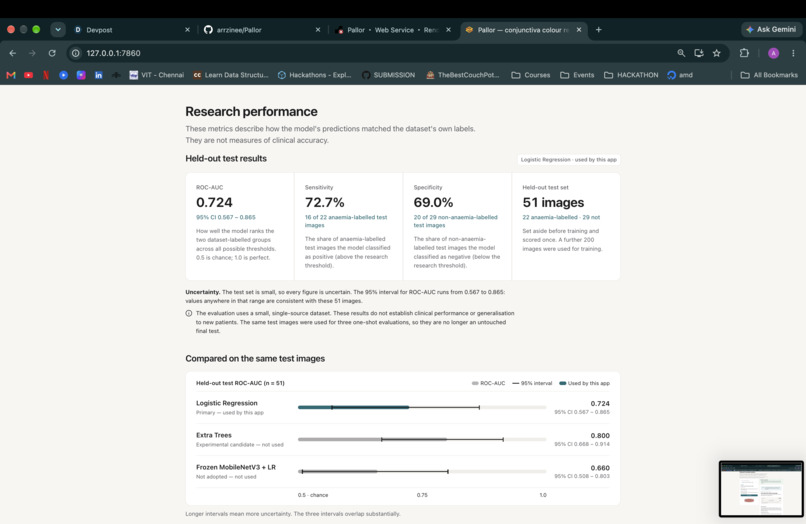Click the Logistic Regression ROC-AUC bar
Image resolution: width=806 pixels, height=524 pixels.
tap(354, 407)
